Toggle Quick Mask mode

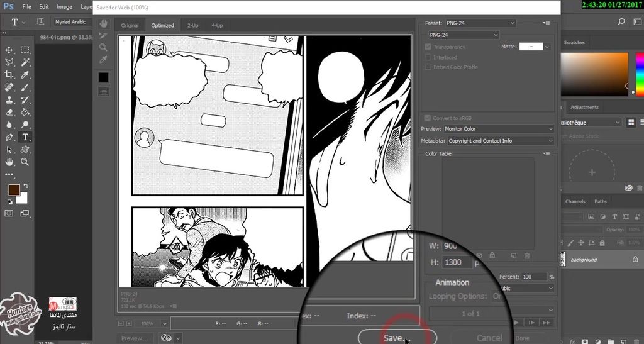pos(9,213)
